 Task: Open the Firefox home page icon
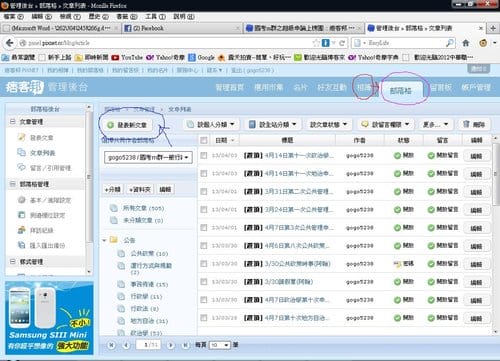466,43
